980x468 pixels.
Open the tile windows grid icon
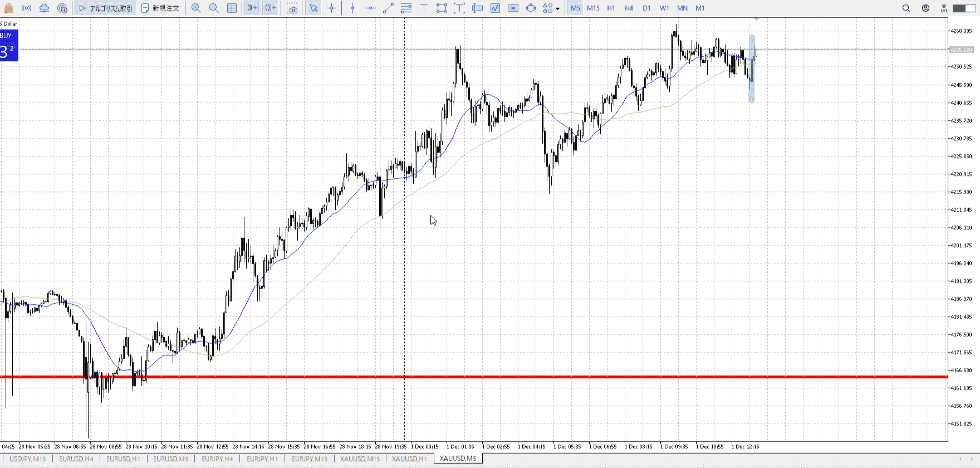pyautogui.click(x=232, y=8)
